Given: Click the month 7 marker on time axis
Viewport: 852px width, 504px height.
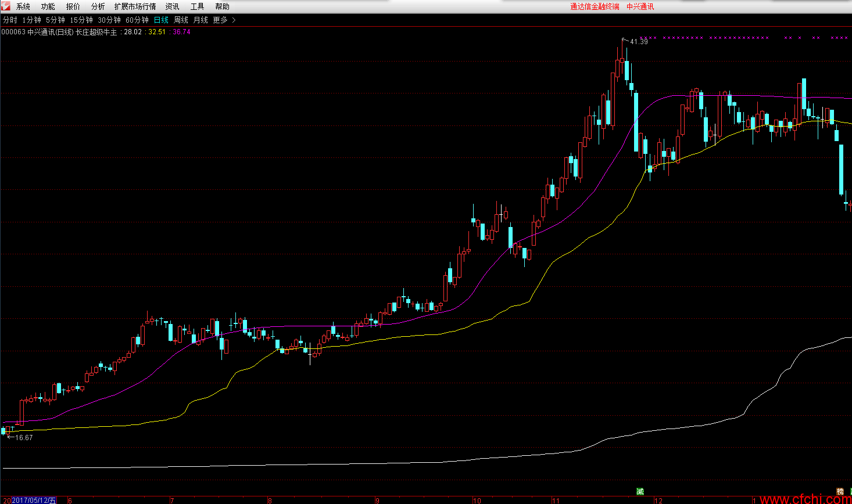Looking at the screenshot, I should (172, 501).
